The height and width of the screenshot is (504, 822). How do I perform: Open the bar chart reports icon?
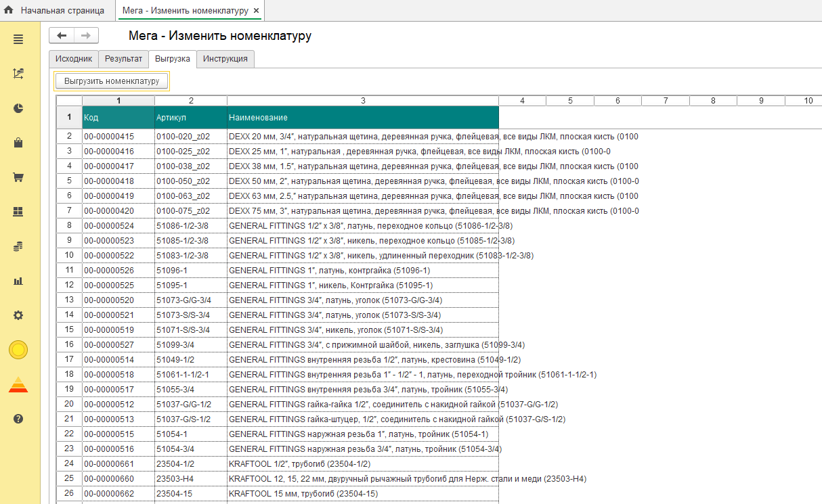(18, 281)
